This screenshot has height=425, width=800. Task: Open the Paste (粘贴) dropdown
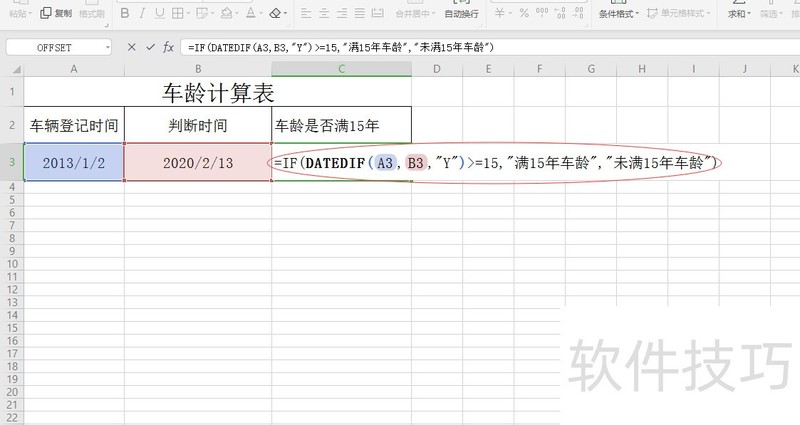click(x=20, y=14)
